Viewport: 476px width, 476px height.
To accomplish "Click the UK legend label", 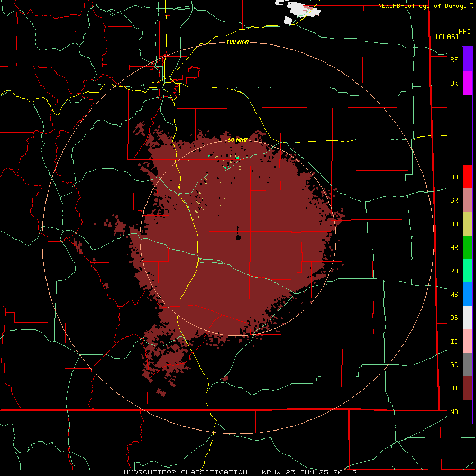I will click(x=454, y=84).
